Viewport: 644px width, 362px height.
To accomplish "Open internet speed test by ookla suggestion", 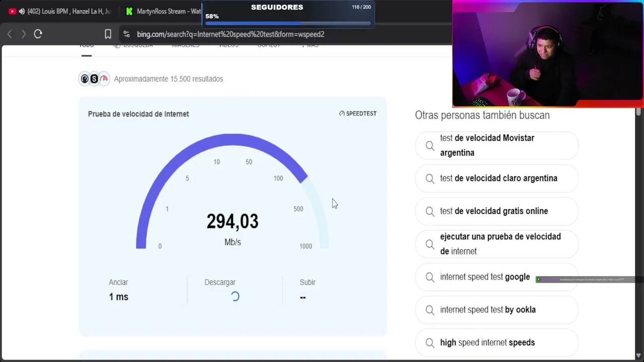I will point(497,310).
